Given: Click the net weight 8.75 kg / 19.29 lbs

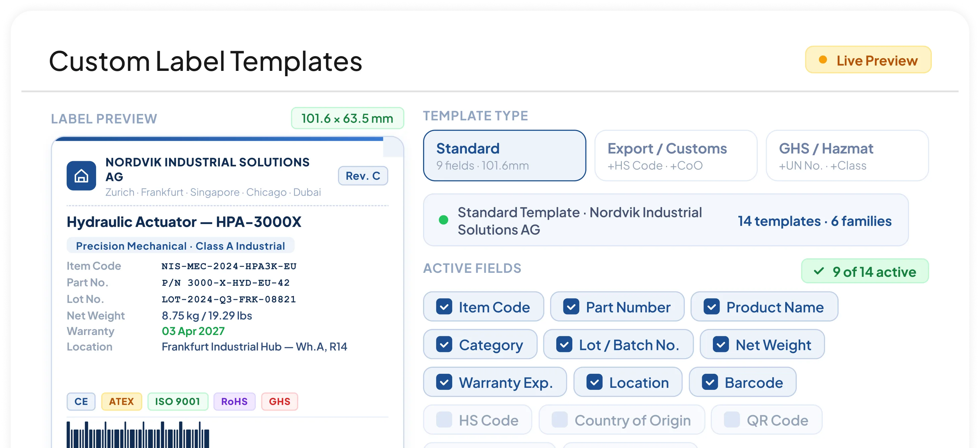Looking at the screenshot, I should coord(207,315).
